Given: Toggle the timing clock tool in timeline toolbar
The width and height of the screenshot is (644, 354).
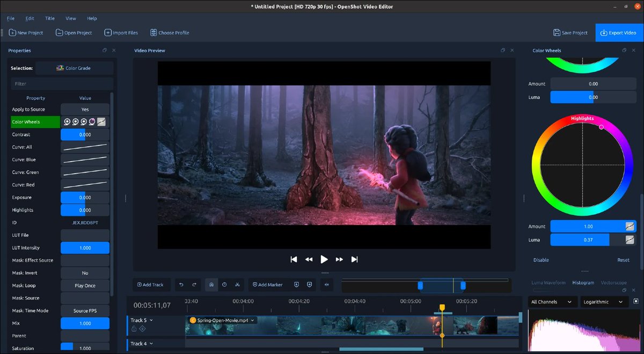Looking at the screenshot, I should click(x=224, y=285).
